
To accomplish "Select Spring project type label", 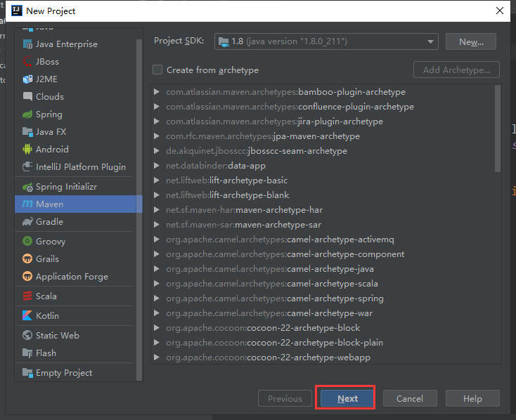I will (49, 114).
